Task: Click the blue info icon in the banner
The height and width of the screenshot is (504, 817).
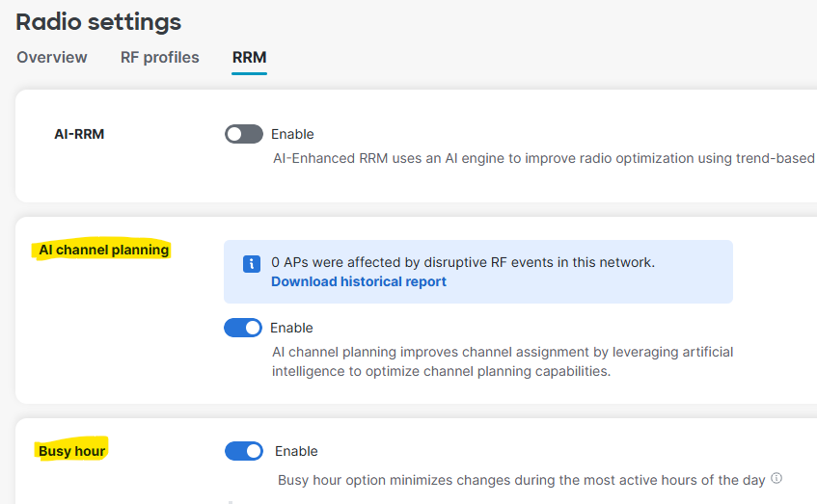Action: click(251, 263)
